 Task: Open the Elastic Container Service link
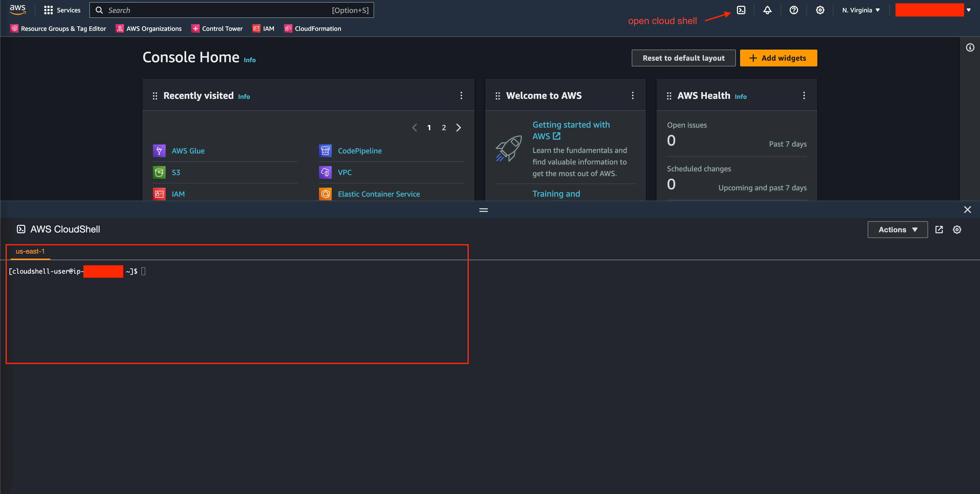coord(379,194)
